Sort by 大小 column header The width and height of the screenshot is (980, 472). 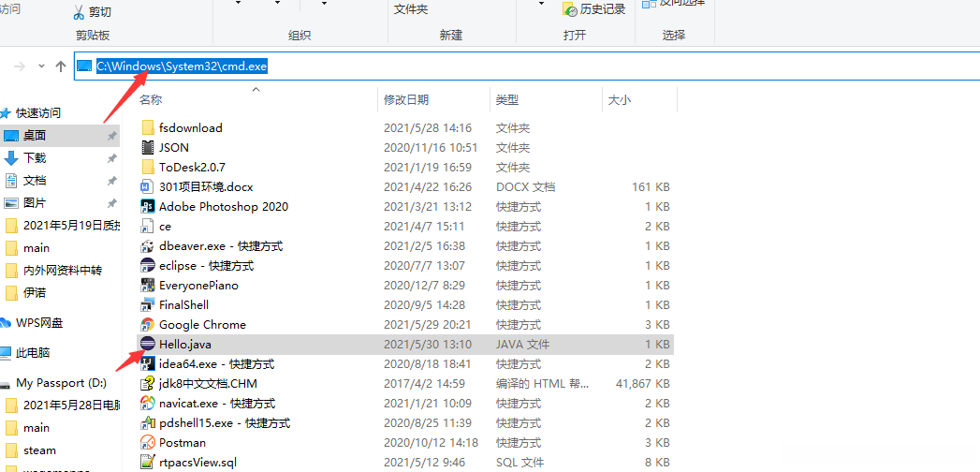coord(619,99)
